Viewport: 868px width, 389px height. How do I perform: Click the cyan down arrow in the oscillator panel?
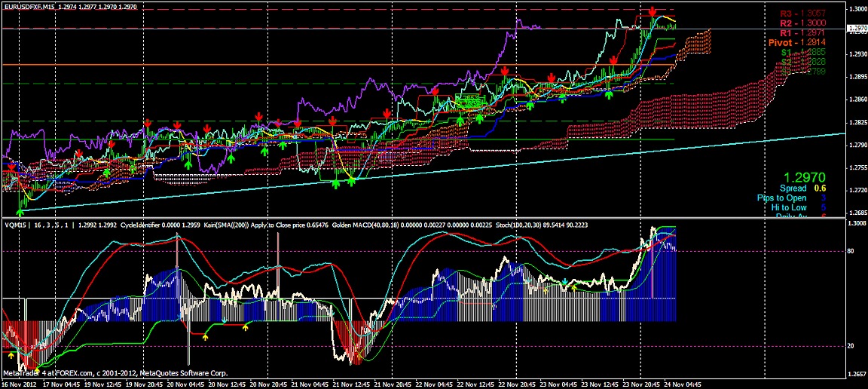(x=564, y=282)
